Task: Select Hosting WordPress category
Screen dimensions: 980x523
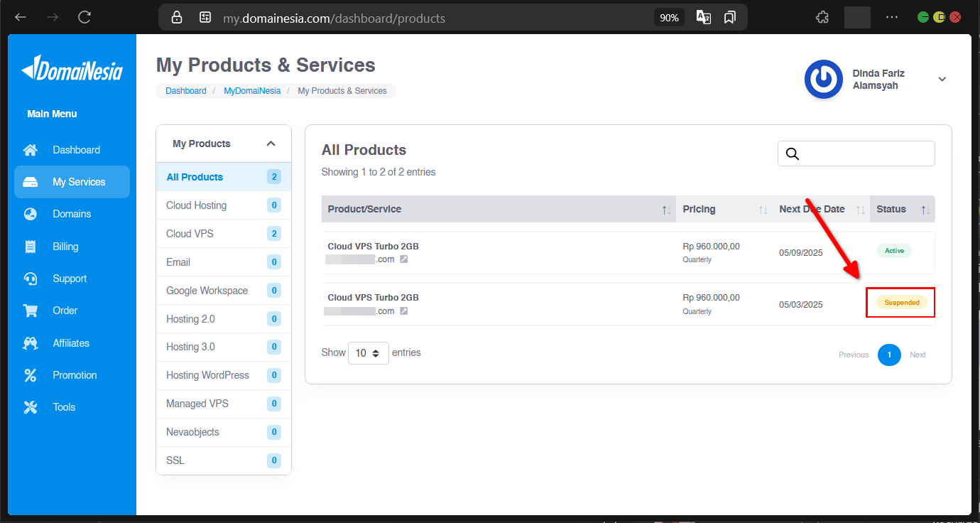Action: pos(207,375)
